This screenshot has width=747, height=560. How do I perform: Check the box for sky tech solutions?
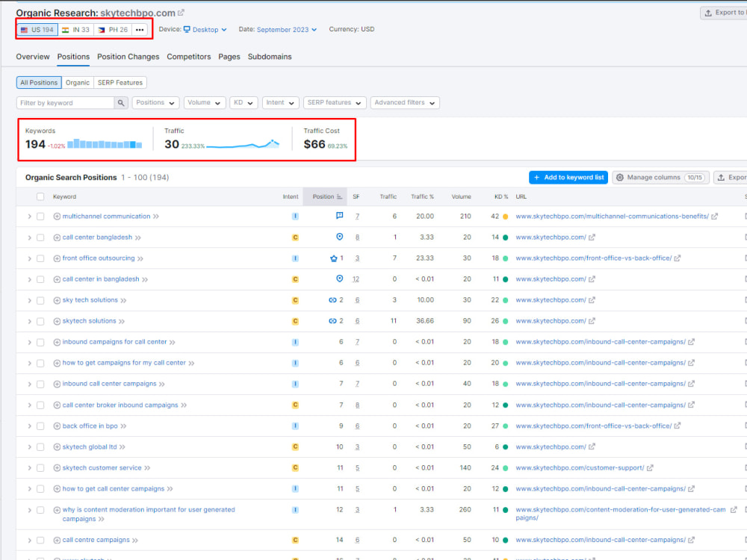tap(40, 300)
